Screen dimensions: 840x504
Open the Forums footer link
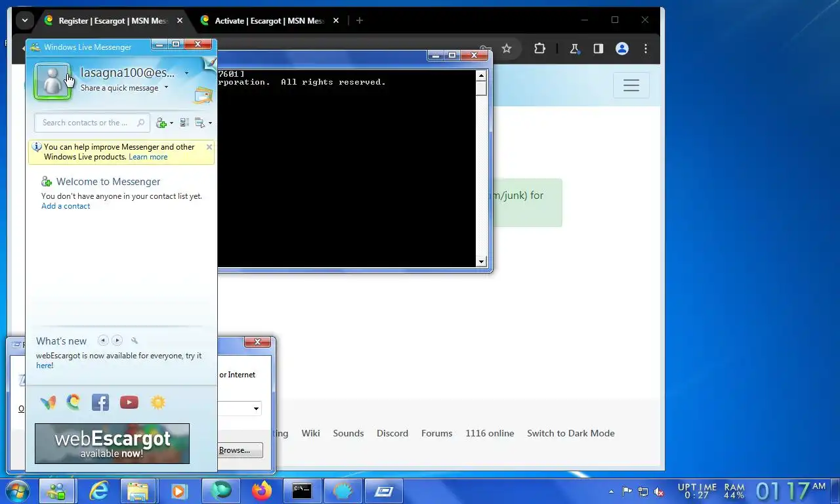pyautogui.click(x=437, y=433)
